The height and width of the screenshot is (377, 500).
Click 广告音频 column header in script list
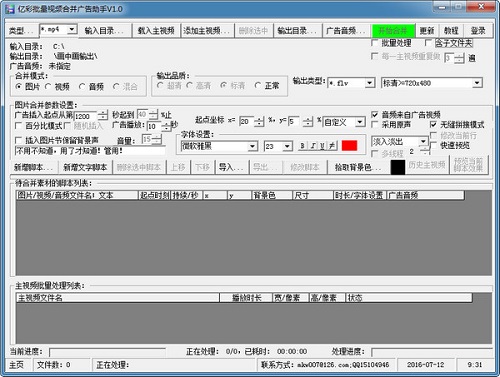point(425,195)
